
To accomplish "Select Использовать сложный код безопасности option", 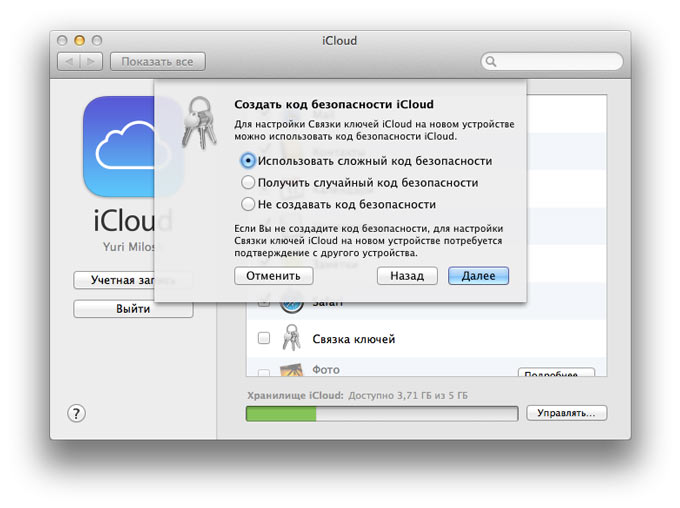I will click(x=248, y=160).
